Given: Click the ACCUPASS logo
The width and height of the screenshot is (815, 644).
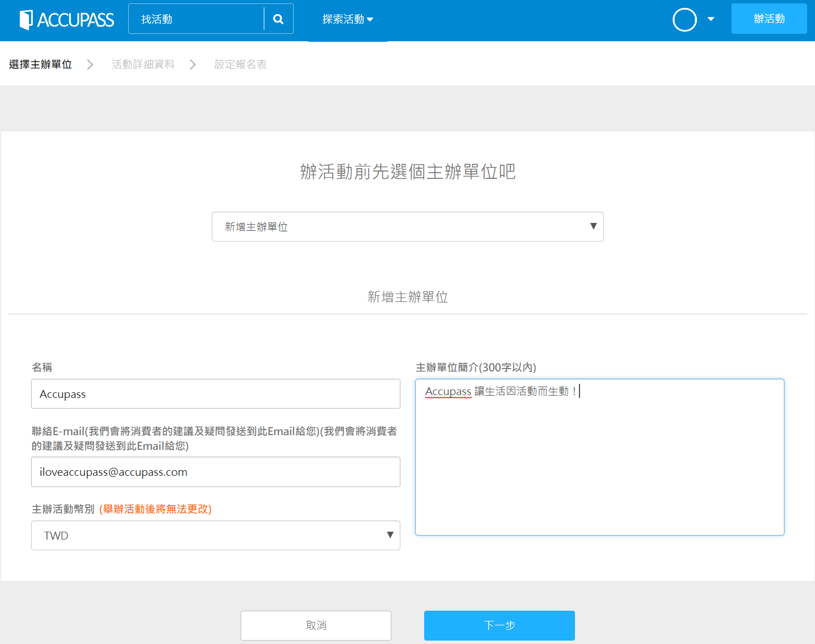Looking at the screenshot, I should 67,20.
